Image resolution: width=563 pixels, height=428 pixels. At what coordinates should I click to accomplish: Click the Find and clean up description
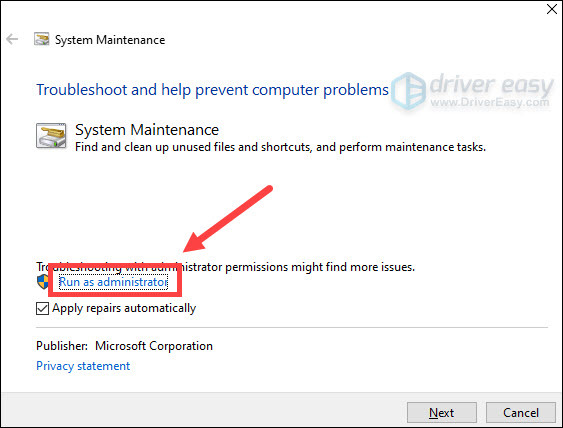point(280,147)
